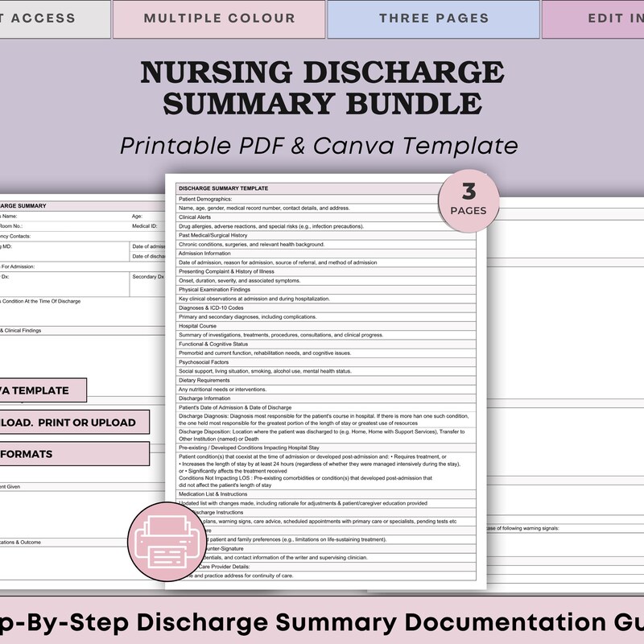
Task: Click the Printable PDF & Canva Template subtitle
Action: tap(319, 146)
